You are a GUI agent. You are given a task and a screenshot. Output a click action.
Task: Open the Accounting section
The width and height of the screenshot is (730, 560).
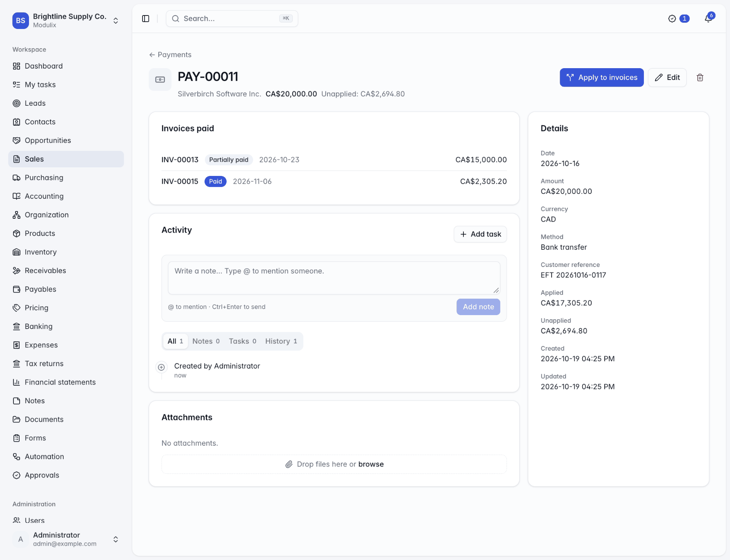[x=66, y=196]
